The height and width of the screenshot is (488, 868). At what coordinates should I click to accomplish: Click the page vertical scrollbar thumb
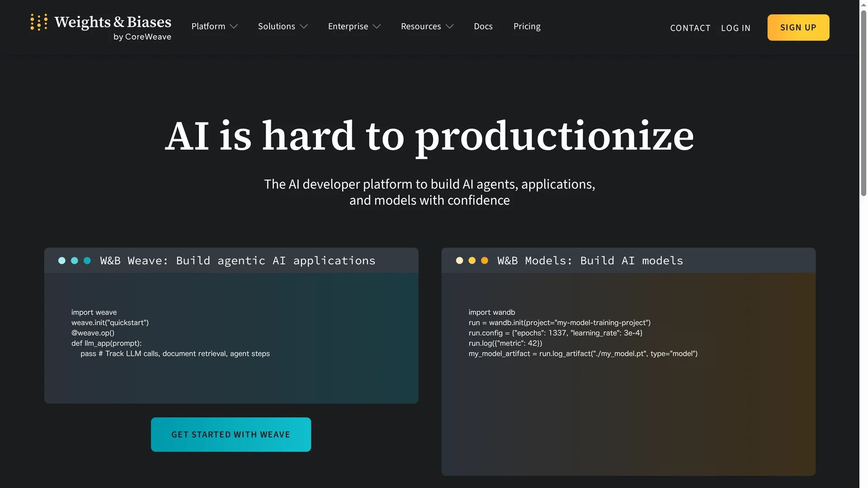(x=863, y=104)
